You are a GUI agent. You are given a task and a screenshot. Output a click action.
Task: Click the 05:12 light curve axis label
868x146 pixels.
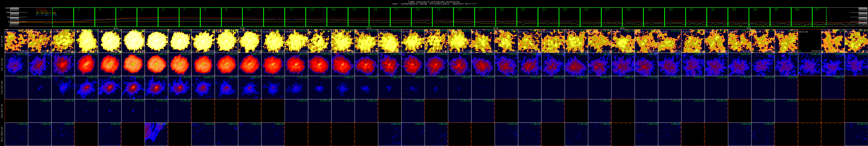point(369,28)
